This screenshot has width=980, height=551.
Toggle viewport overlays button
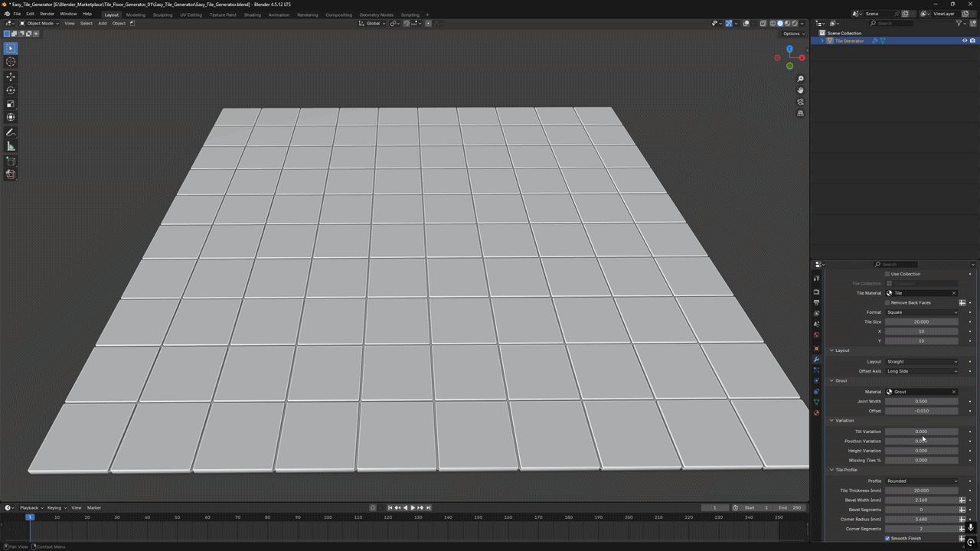click(x=746, y=23)
